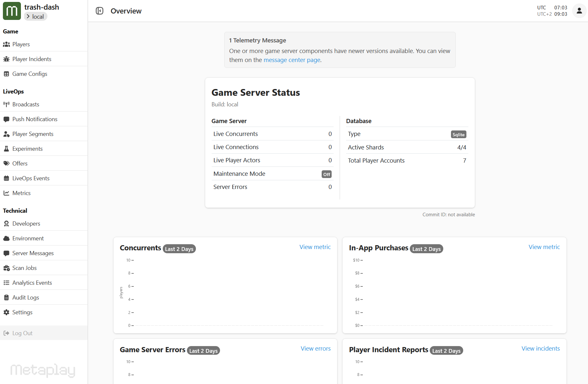Follow the message center page link
The width and height of the screenshot is (588, 384).
click(x=292, y=60)
